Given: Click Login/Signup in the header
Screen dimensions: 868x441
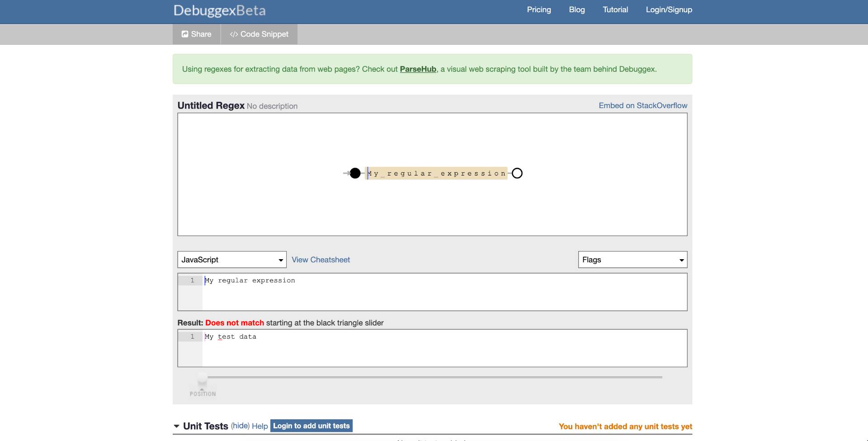Looking at the screenshot, I should point(669,9).
